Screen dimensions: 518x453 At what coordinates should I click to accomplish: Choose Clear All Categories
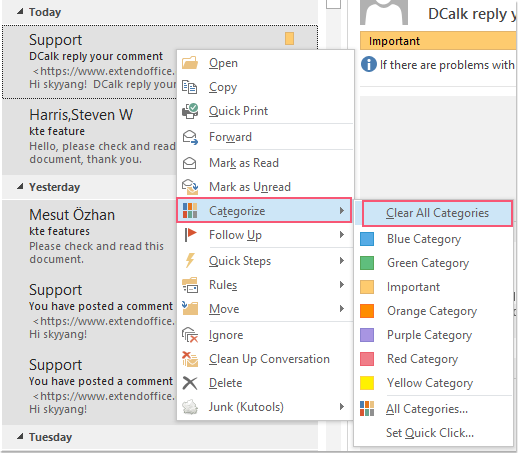click(x=437, y=213)
